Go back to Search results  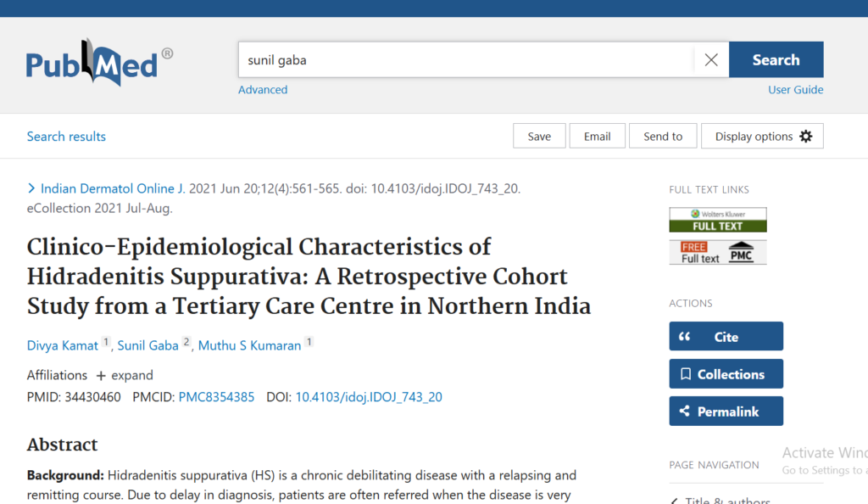coord(66,137)
